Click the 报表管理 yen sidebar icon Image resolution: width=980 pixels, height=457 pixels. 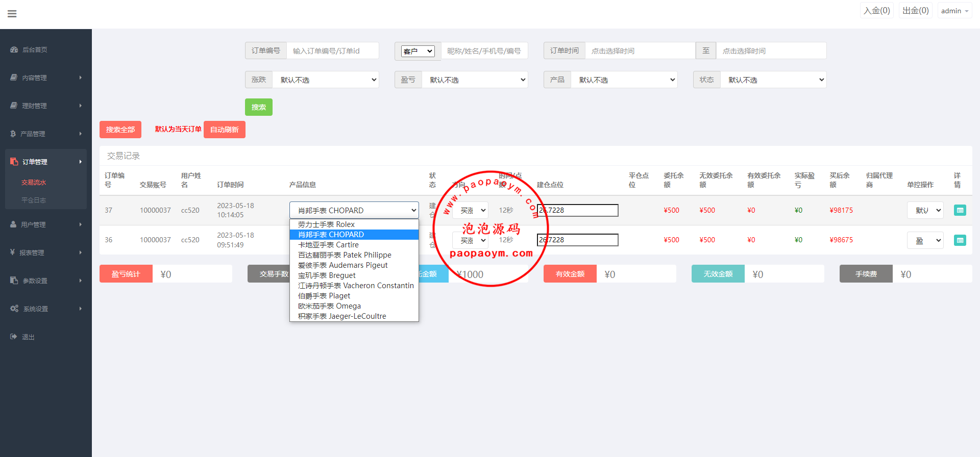(13, 252)
